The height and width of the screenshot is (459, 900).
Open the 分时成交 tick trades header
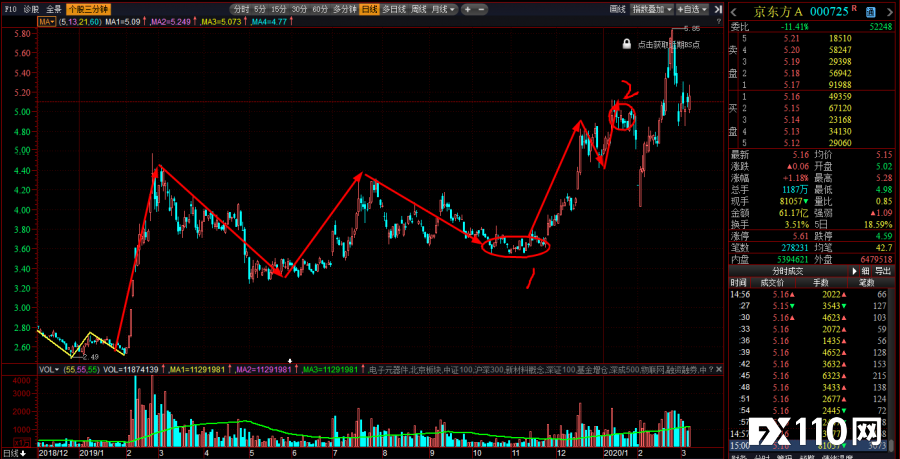coord(787,271)
